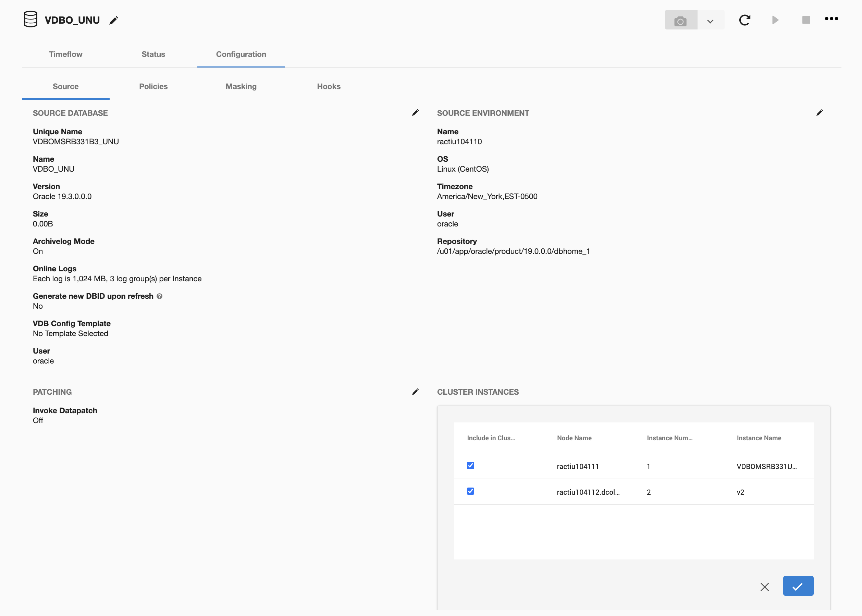This screenshot has height=616, width=862.
Task: Expand the snapshot dropdown arrow
Action: point(710,21)
